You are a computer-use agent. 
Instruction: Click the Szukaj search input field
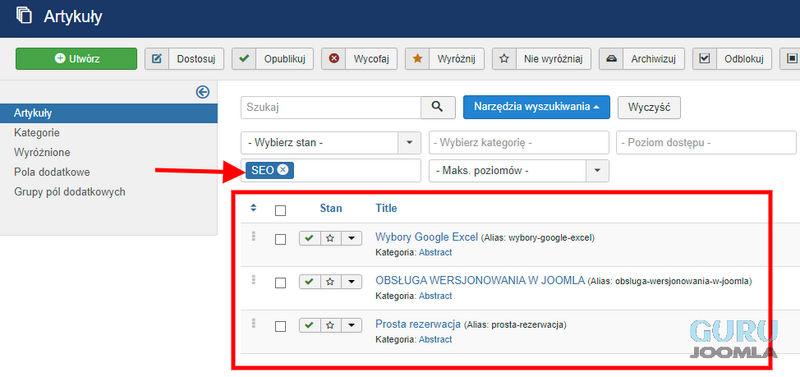pos(331,107)
